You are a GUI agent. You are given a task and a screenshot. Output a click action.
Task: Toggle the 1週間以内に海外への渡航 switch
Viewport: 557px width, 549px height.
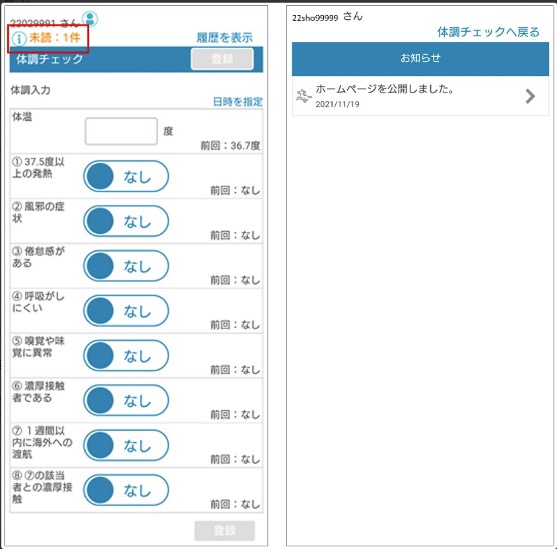point(126,445)
